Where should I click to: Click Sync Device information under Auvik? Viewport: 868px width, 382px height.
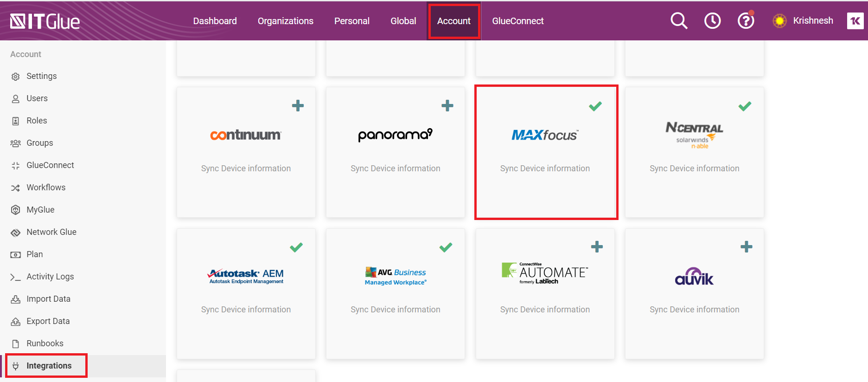pyautogui.click(x=695, y=310)
